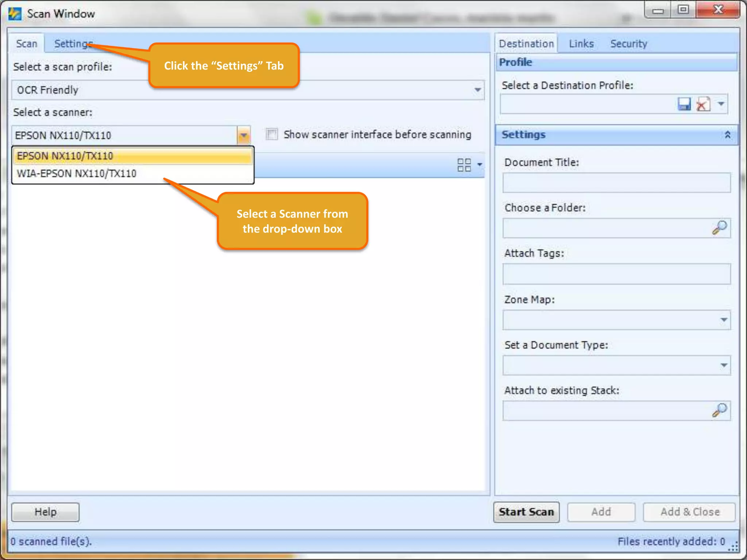Select WIA-EPSON NX110/TX110 from scanner list
Screen dimensions: 747x560
coord(77,174)
